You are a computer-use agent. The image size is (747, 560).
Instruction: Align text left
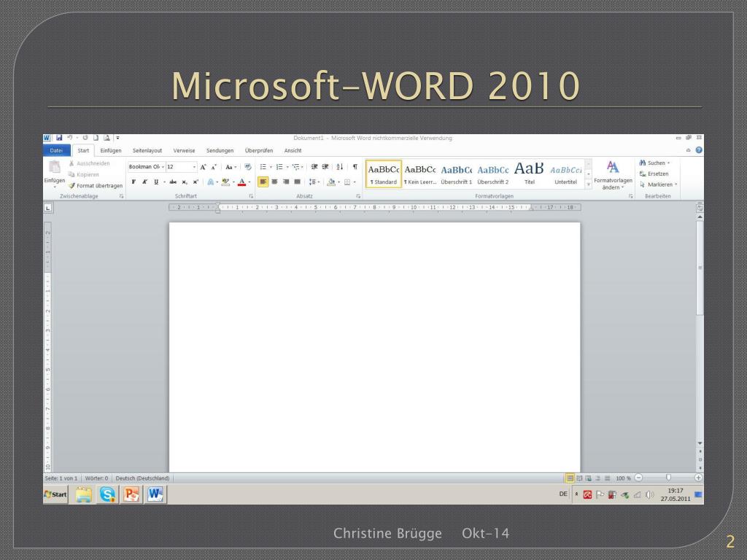coord(263,182)
